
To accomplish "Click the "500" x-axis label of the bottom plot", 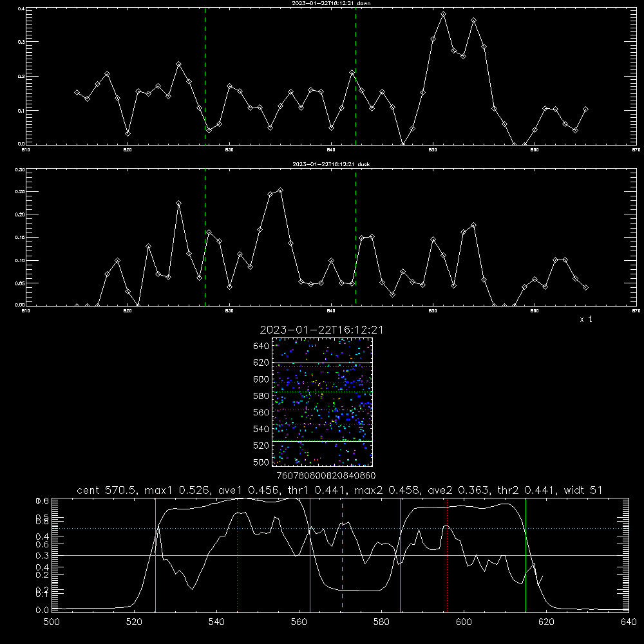I will (52, 622).
